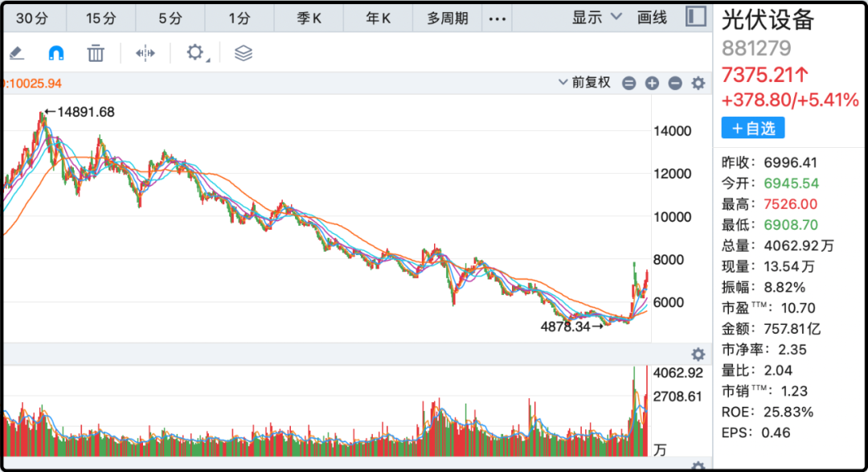The width and height of the screenshot is (868, 472).
Task: Toggle the magnet snap tool
Action: click(x=55, y=53)
